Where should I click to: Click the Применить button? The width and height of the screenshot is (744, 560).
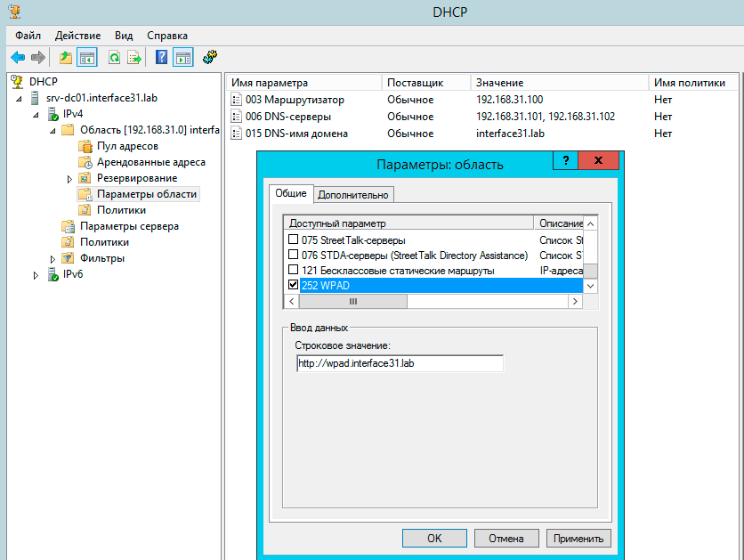click(x=579, y=538)
